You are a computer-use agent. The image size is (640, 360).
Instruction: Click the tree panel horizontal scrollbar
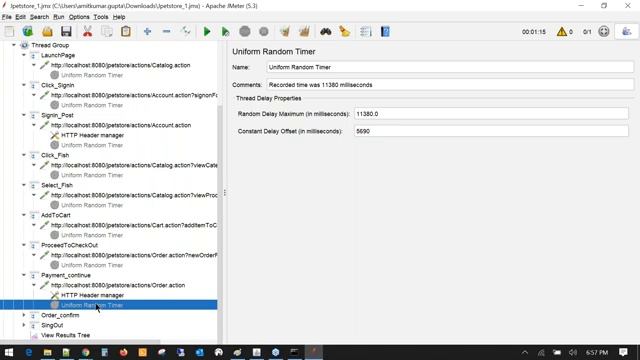coord(80,342)
